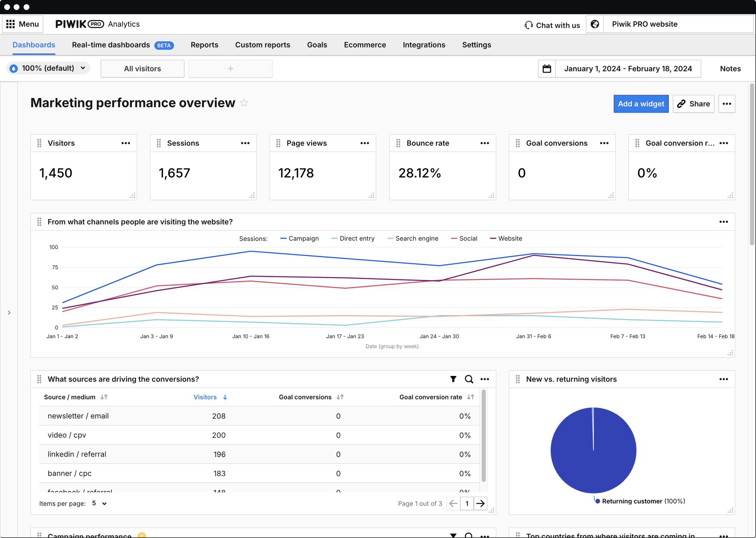The width and height of the screenshot is (756, 538).
Task: Click the sources table scrollbar
Action: [x=483, y=436]
